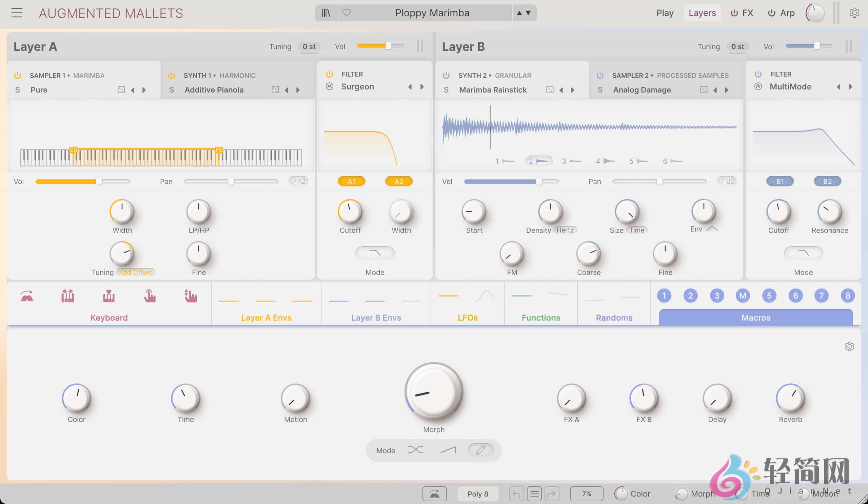This screenshot has width=868, height=504.
Task: Click the dice icon next to Pure preset
Action: click(x=121, y=89)
